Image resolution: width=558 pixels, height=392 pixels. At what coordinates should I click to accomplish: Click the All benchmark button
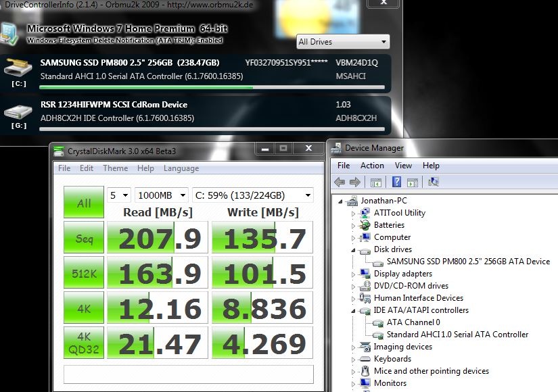pos(84,202)
